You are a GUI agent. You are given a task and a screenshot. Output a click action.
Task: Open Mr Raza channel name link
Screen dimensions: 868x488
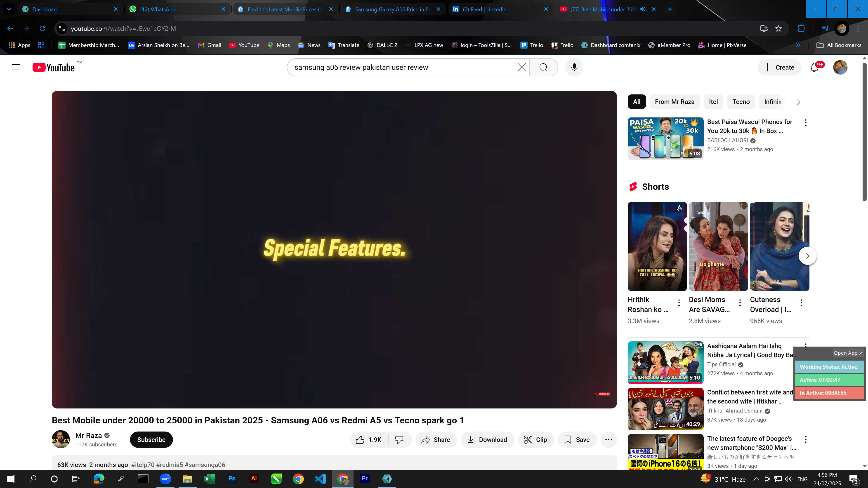pyautogui.click(x=88, y=435)
